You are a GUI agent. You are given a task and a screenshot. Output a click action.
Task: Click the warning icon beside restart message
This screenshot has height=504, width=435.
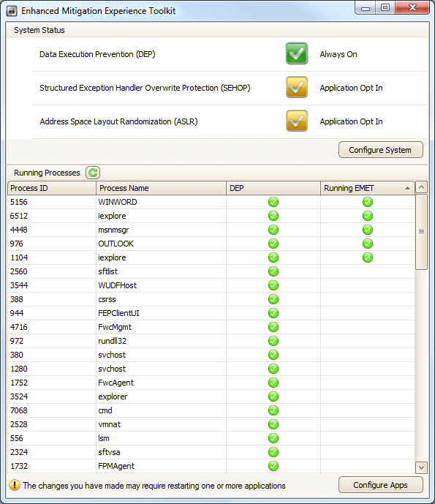click(14, 485)
